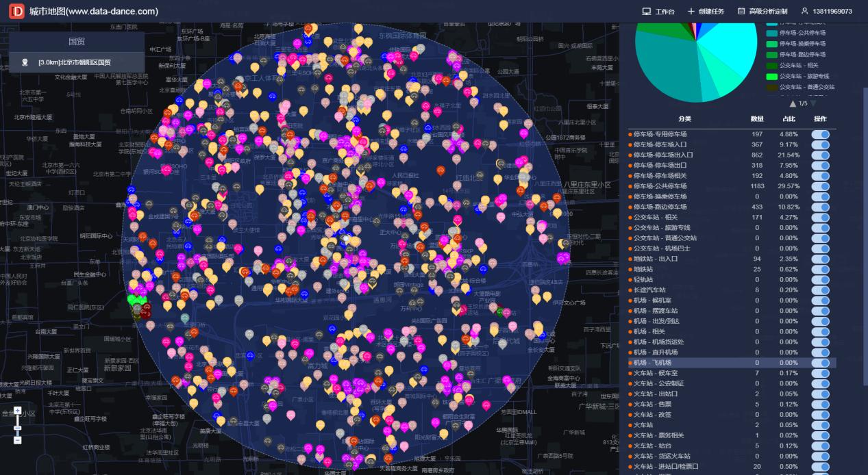The width and height of the screenshot is (868, 475).
Task: Click the user avatar icon
Action: point(804,12)
